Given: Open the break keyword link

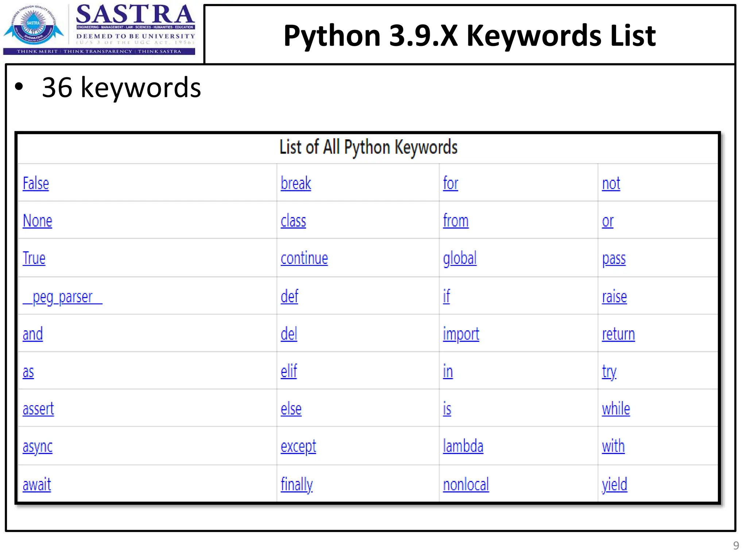Looking at the screenshot, I should tap(296, 183).
